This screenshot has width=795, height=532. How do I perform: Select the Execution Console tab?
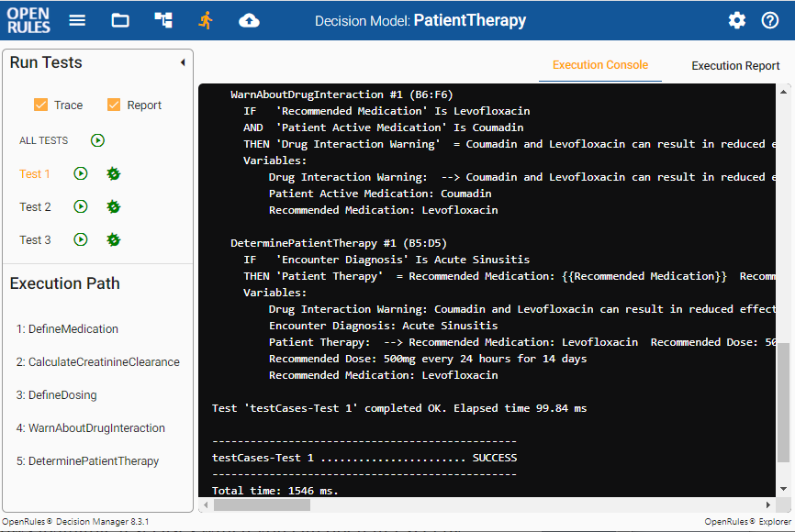tap(599, 65)
